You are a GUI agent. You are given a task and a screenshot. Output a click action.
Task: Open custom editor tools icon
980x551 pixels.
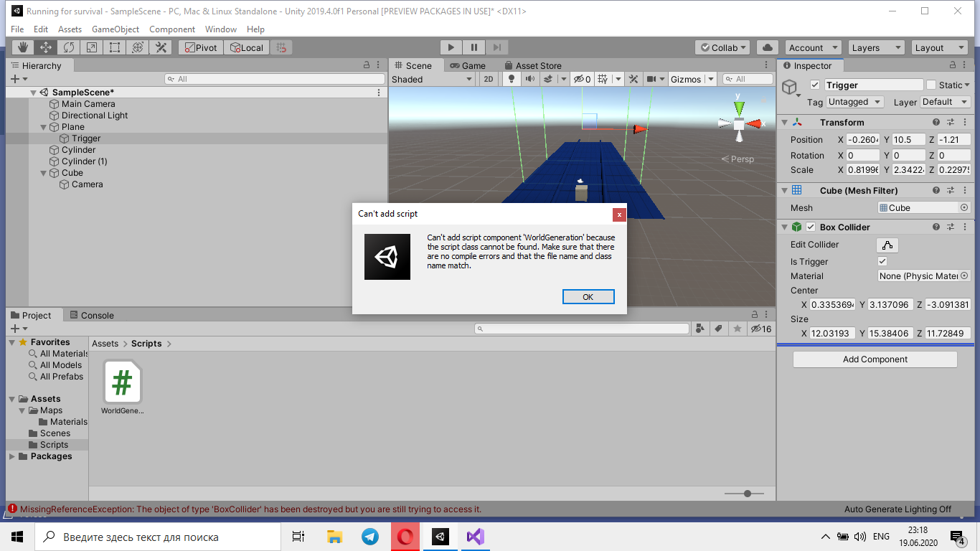pos(161,47)
